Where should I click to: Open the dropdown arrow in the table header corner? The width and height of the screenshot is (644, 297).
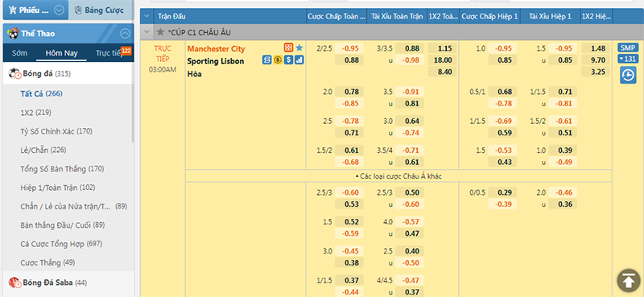pos(147,16)
